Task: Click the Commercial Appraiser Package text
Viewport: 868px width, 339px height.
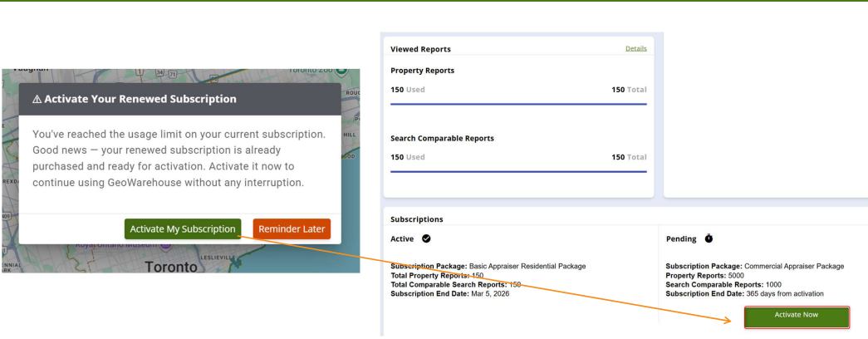Action: 794,266
